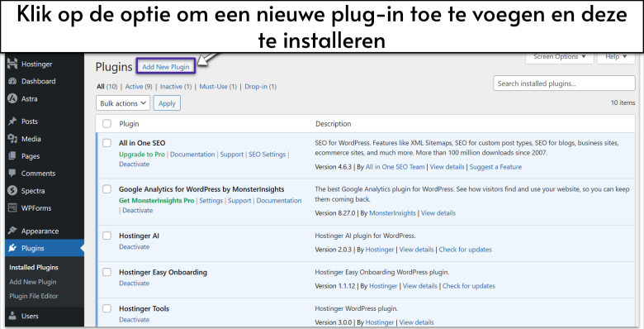This screenshot has height=329, width=644.
Task: Select all plugins with header checkbox
Action: (107, 123)
